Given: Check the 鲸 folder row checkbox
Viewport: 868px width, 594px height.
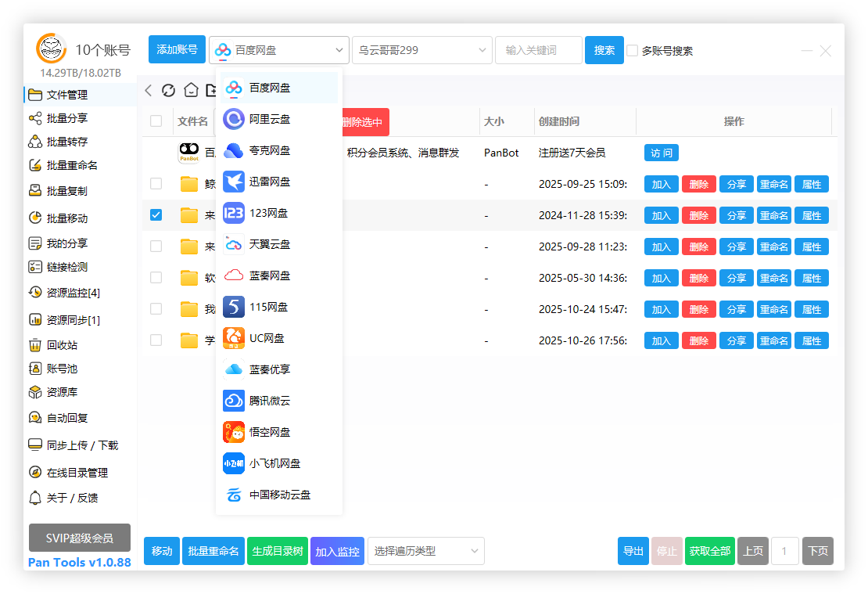Looking at the screenshot, I should [156, 183].
